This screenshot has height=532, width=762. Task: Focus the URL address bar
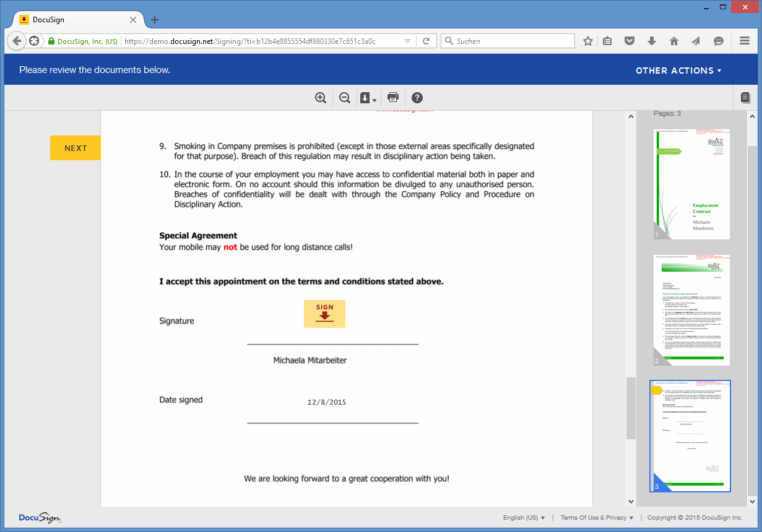tap(260, 41)
